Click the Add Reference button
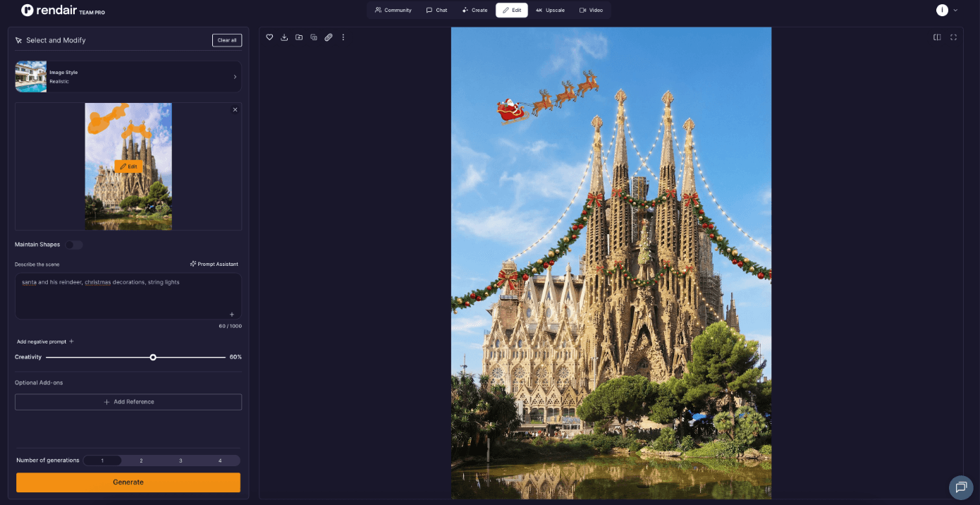The height and width of the screenshot is (505, 980). point(128,402)
